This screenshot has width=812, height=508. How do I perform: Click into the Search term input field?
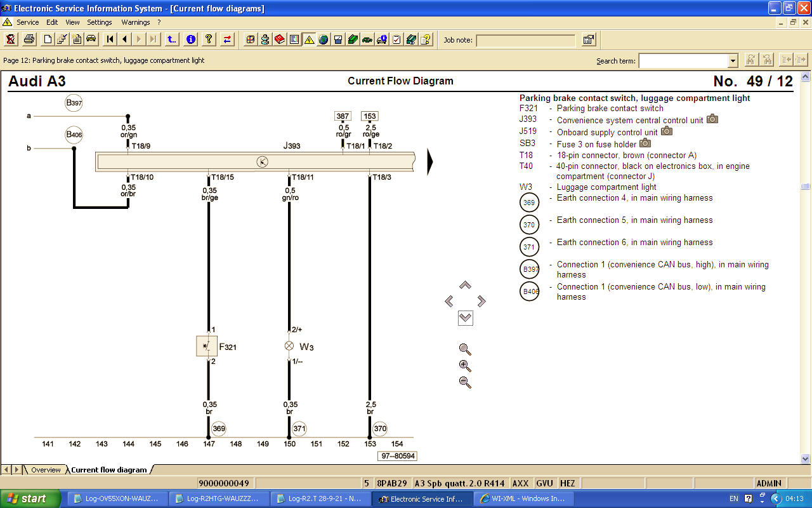(x=683, y=61)
